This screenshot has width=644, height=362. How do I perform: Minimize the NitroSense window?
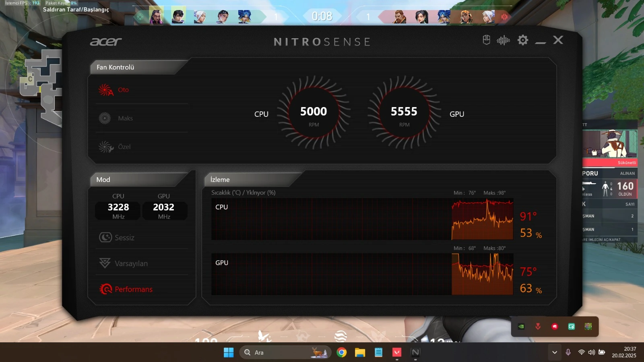coord(541,42)
